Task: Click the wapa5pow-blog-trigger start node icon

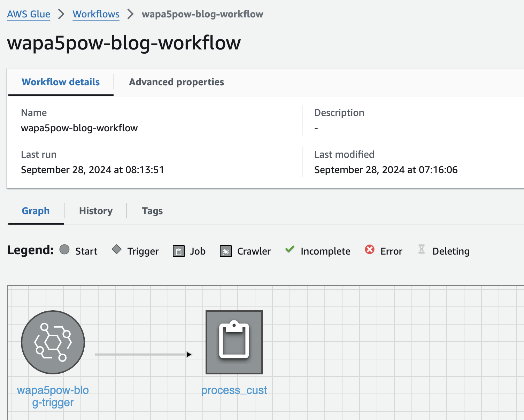Action: click(x=53, y=342)
